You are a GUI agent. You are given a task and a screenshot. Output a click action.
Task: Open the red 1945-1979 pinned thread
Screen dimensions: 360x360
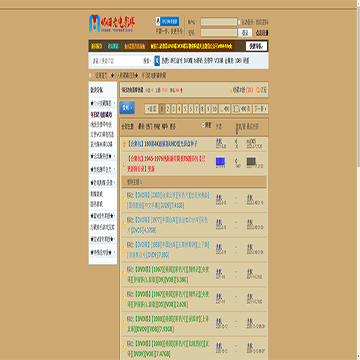166,163
